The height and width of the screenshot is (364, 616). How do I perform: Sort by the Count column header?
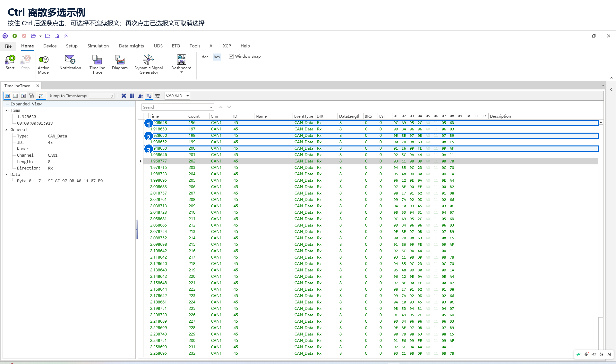click(198, 116)
